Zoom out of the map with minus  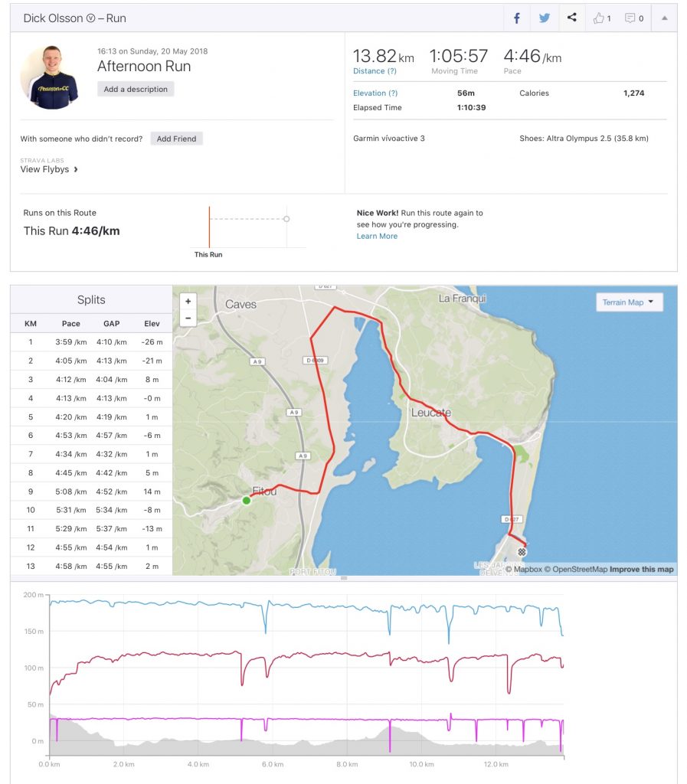pyautogui.click(x=188, y=318)
